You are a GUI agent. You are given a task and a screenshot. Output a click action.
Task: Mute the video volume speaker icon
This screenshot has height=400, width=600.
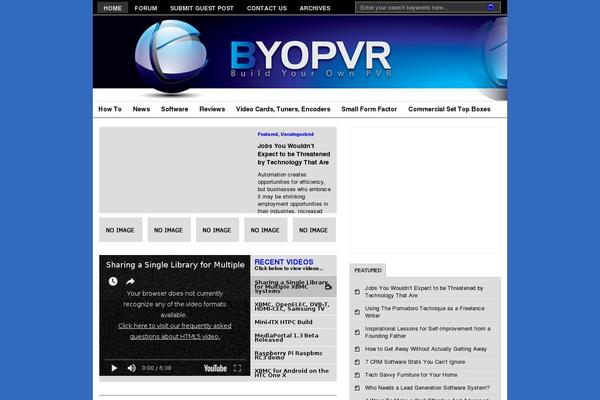(x=131, y=368)
